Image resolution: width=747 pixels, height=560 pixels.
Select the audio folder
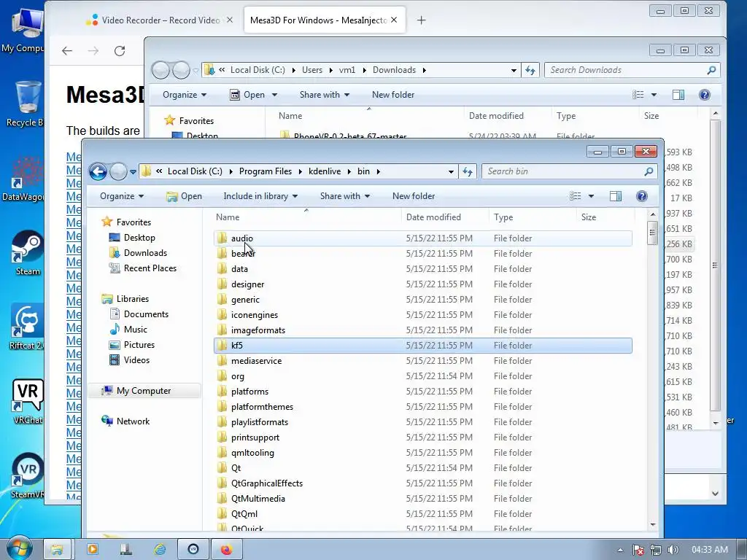(x=423, y=238)
